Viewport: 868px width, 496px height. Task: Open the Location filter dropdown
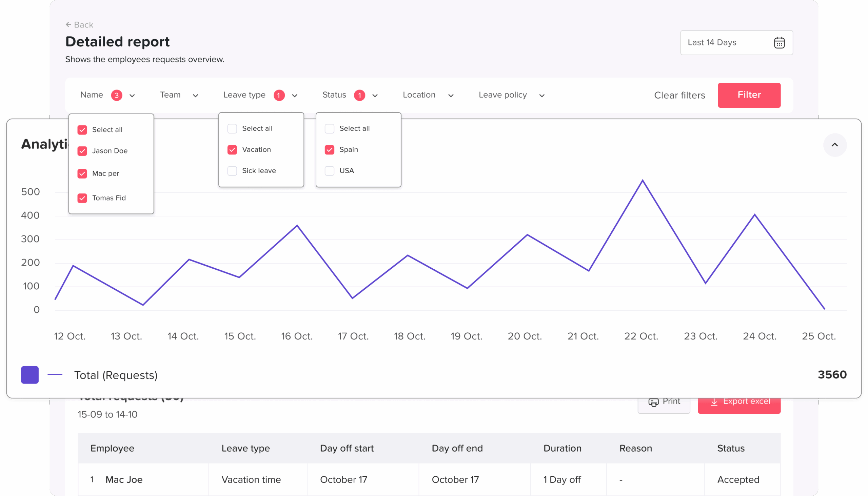[428, 95]
